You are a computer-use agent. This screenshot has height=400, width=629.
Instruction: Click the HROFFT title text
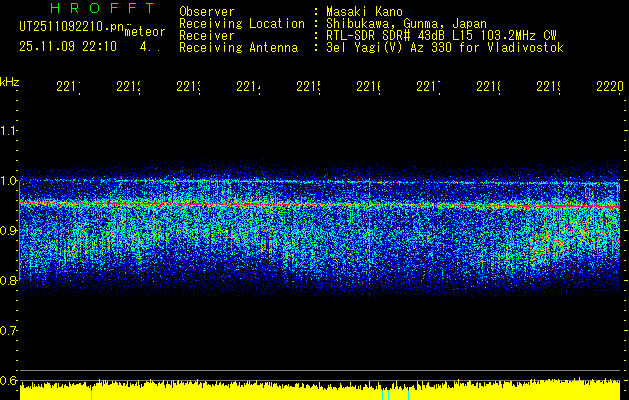(103, 8)
